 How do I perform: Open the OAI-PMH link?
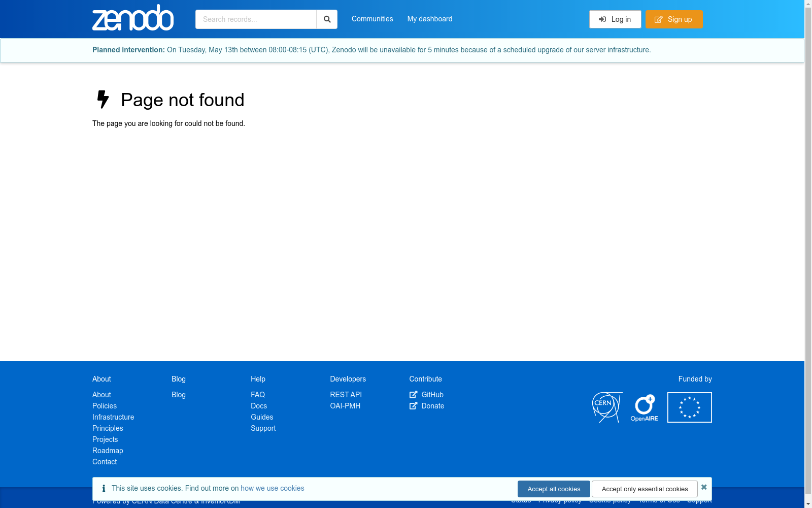click(x=345, y=406)
